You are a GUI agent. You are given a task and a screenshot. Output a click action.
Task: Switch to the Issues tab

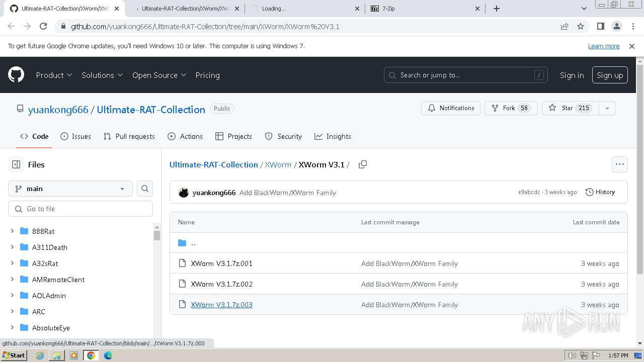pos(75,136)
